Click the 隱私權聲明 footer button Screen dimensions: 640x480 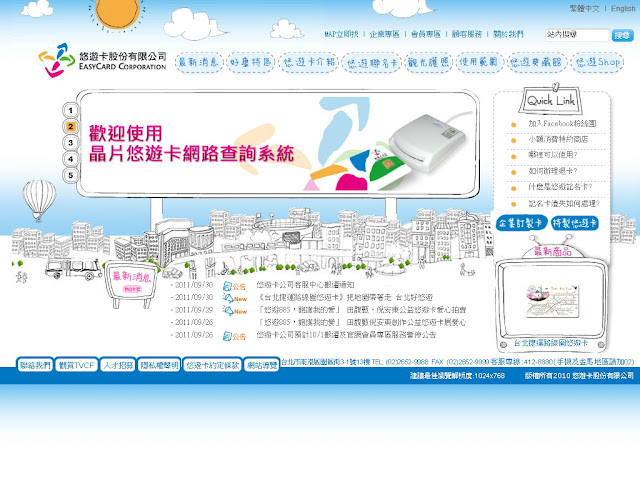click(159, 365)
